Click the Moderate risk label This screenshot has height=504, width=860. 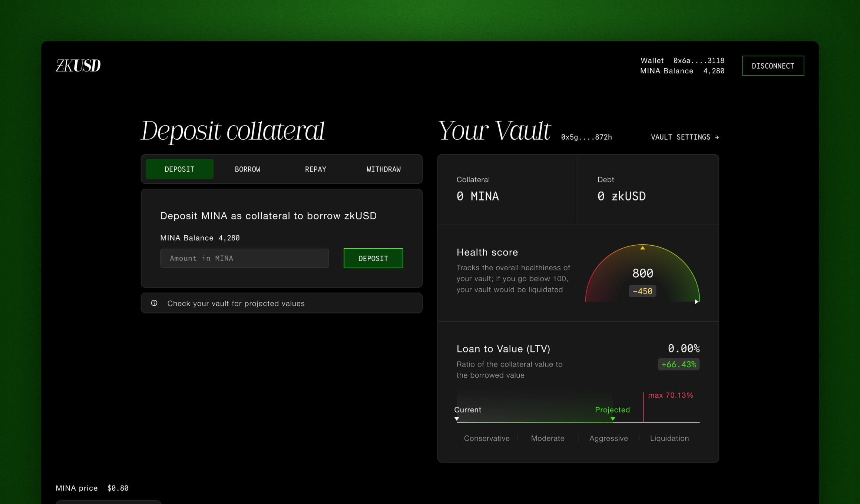(x=548, y=438)
